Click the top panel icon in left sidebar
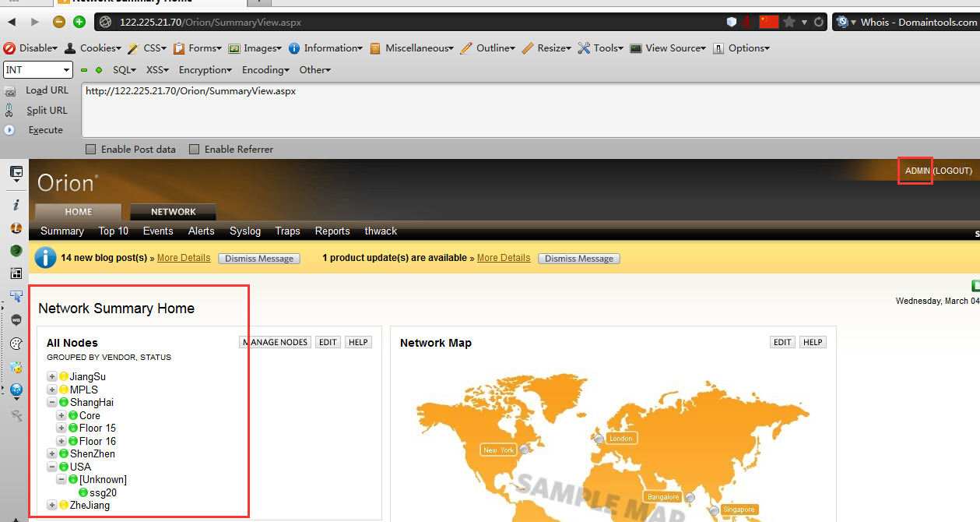The width and height of the screenshot is (980, 522). [x=16, y=173]
